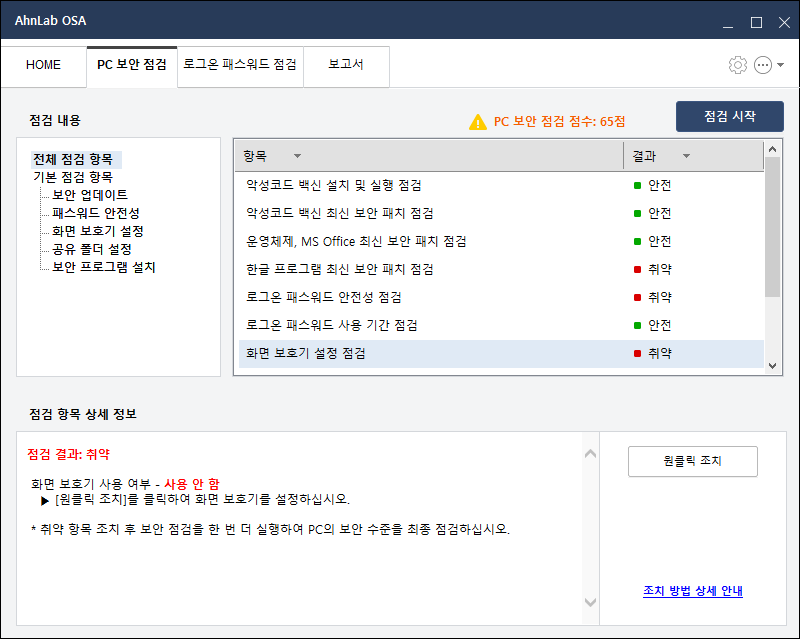The height and width of the screenshot is (639, 800).
Task: Click the results list scroll up arrow
Action: 772,149
